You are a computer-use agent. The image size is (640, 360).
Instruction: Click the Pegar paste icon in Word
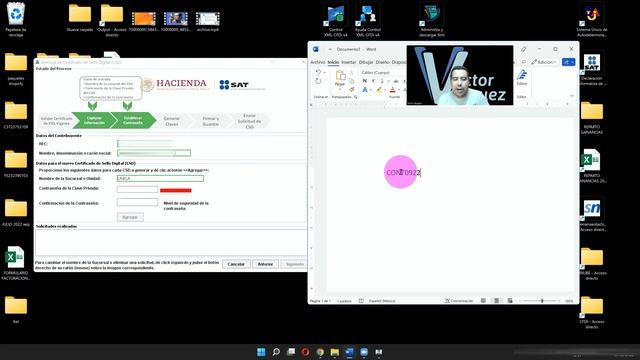pos(340,76)
